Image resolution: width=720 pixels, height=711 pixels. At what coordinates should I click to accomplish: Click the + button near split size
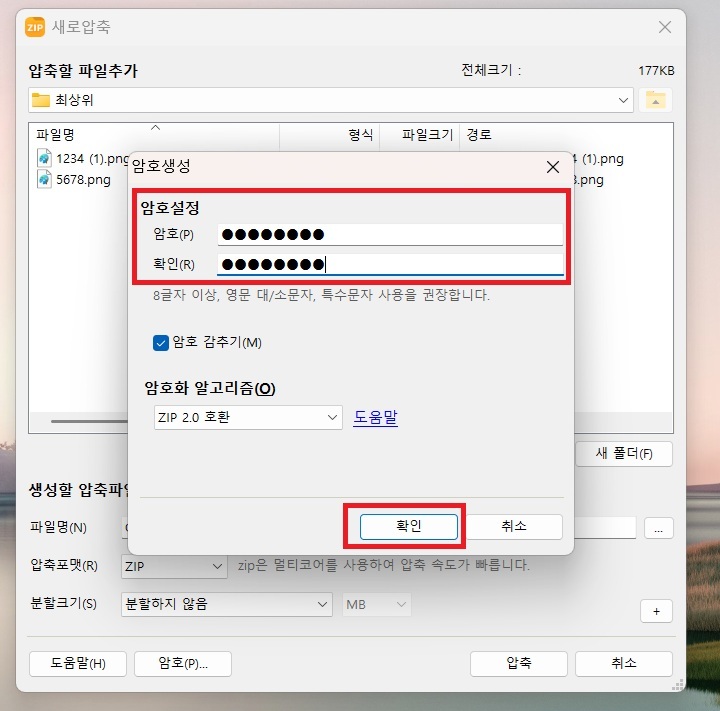[x=656, y=611]
